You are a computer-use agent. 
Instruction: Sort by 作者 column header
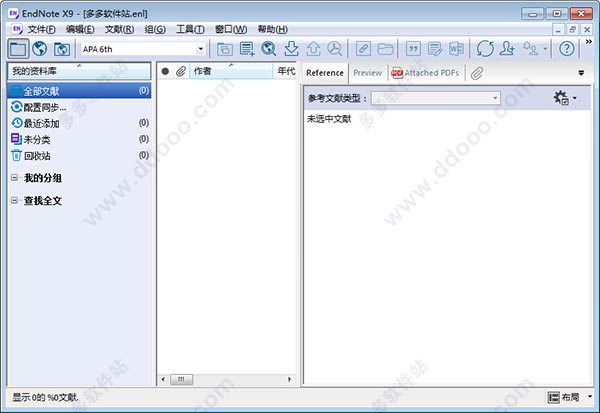[231, 71]
